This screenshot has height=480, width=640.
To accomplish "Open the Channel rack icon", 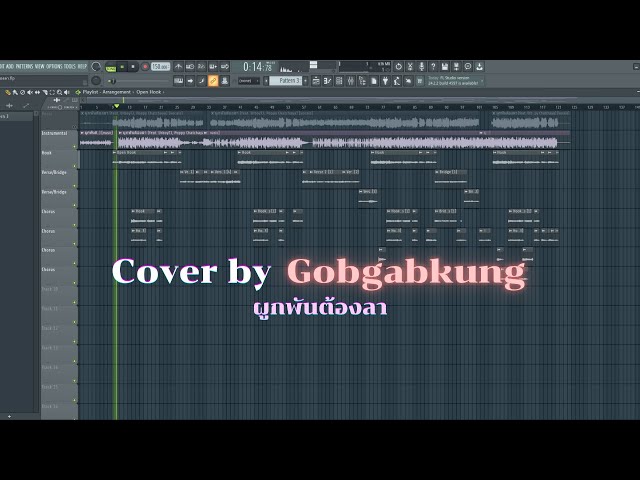I will (339, 81).
